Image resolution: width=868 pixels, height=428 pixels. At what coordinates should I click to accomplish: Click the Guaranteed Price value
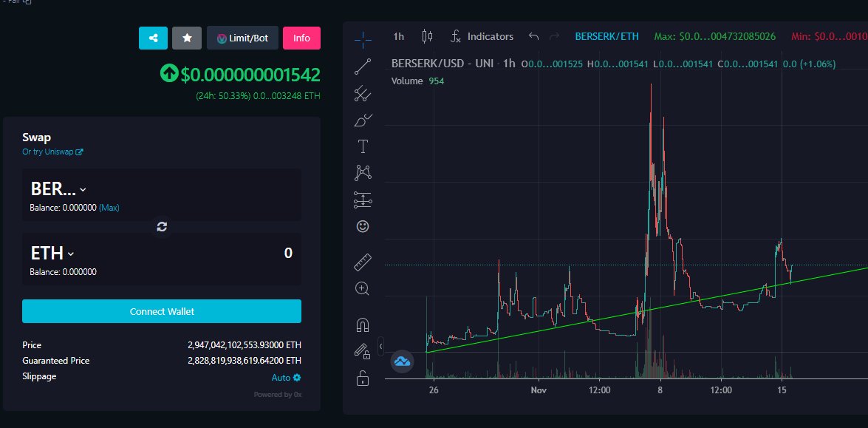(245, 361)
